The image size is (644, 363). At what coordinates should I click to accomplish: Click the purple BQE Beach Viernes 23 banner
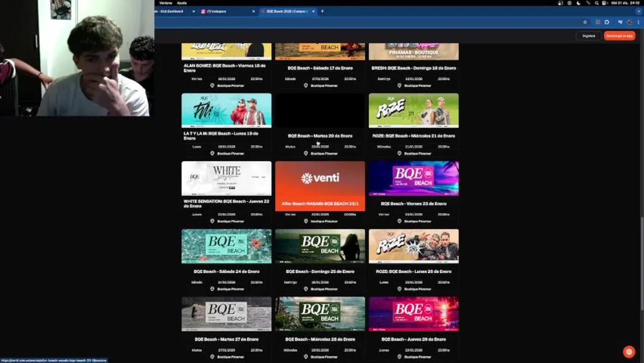click(x=414, y=178)
